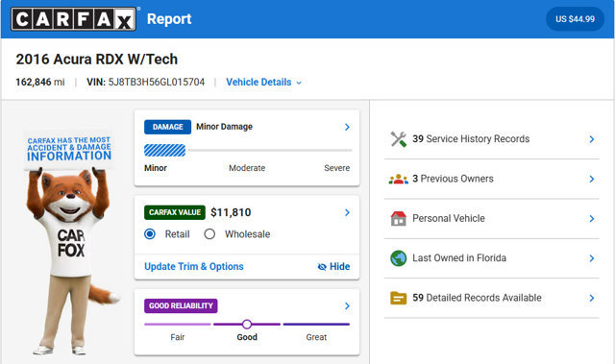Click the CARFAX logo

click(74, 19)
